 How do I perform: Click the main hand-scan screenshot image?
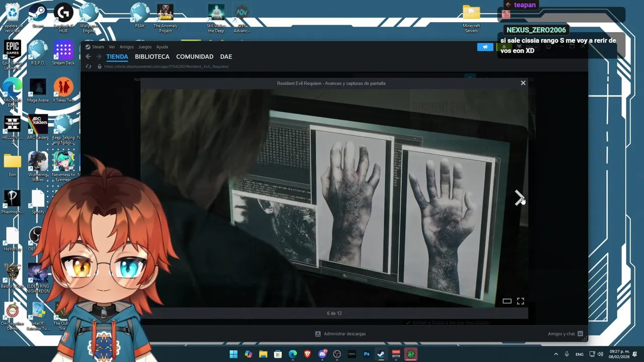click(x=334, y=199)
